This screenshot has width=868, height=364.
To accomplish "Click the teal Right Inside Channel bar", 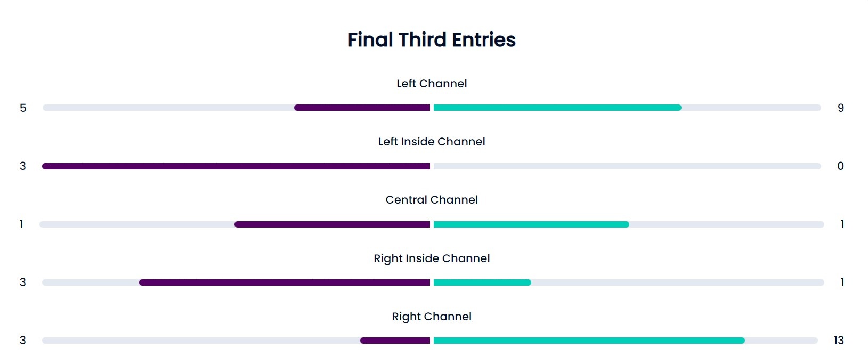I will (482, 282).
